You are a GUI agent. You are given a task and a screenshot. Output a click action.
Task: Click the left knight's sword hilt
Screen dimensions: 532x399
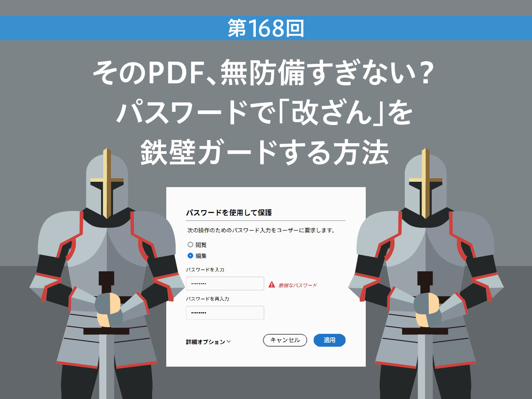(107, 306)
